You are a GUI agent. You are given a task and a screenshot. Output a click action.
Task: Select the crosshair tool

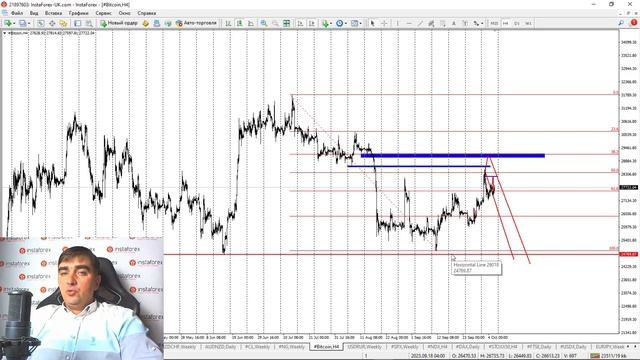tap(384, 23)
